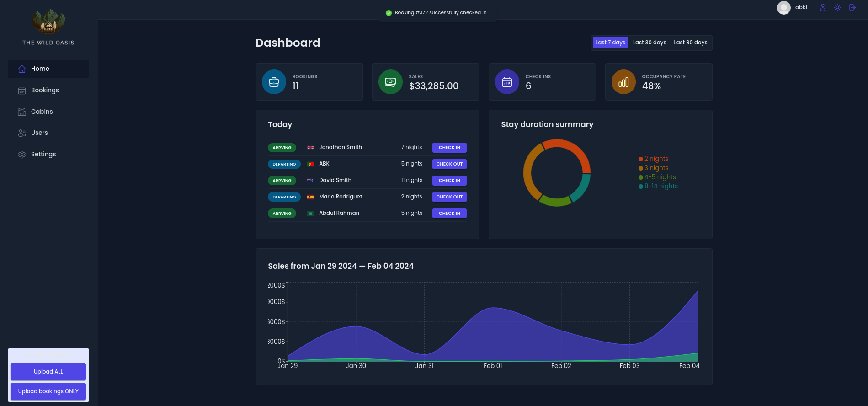Click the Jan 30 label on sales chart
Image resolution: width=868 pixels, height=406 pixels.
(x=356, y=366)
